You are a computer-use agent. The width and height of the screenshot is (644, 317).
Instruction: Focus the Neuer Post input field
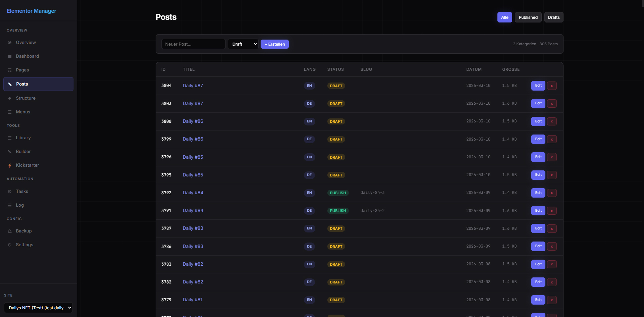[193, 44]
